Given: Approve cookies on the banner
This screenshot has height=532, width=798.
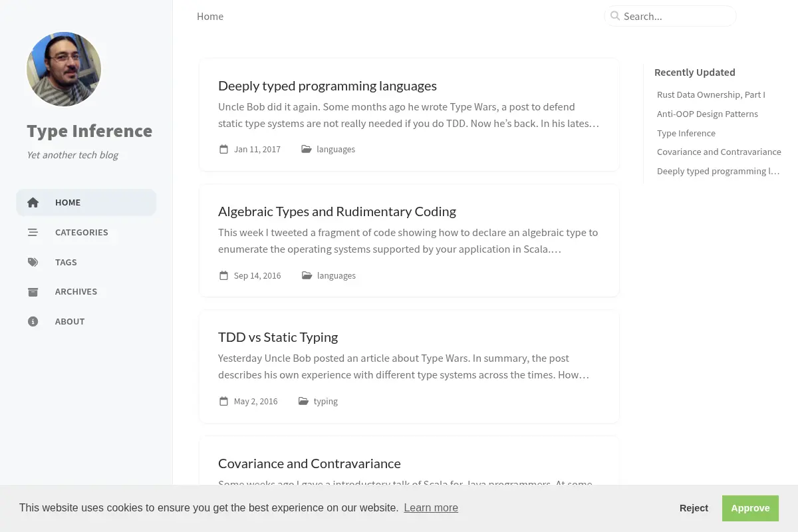Looking at the screenshot, I should pyautogui.click(x=750, y=508).
